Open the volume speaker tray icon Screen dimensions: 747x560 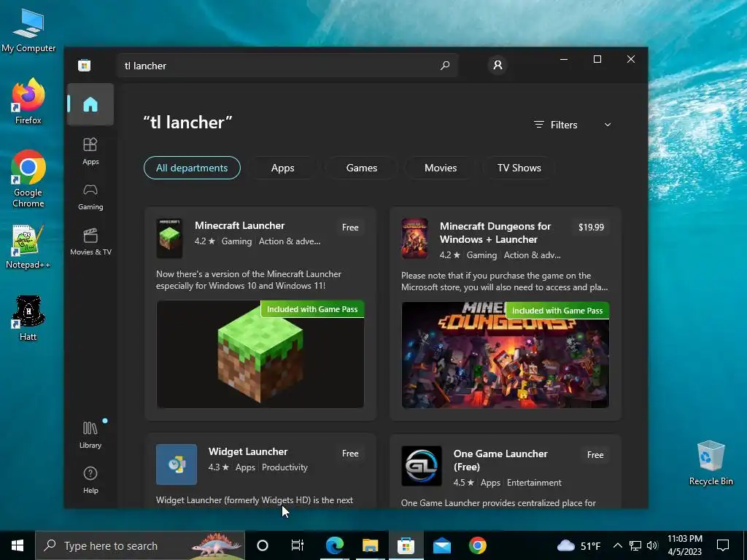[x=652, y=545]
